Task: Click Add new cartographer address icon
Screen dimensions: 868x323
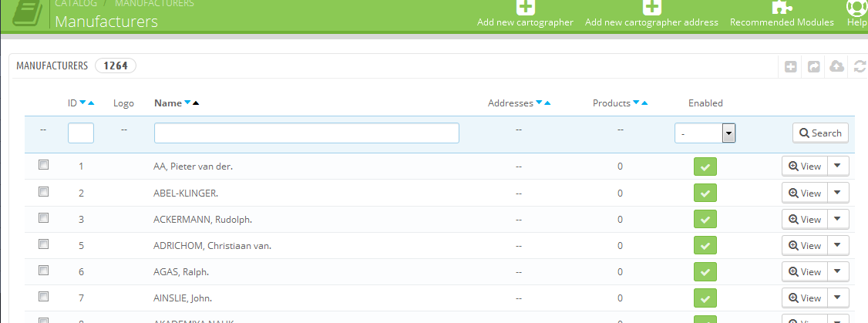Action: pos(651,7)
